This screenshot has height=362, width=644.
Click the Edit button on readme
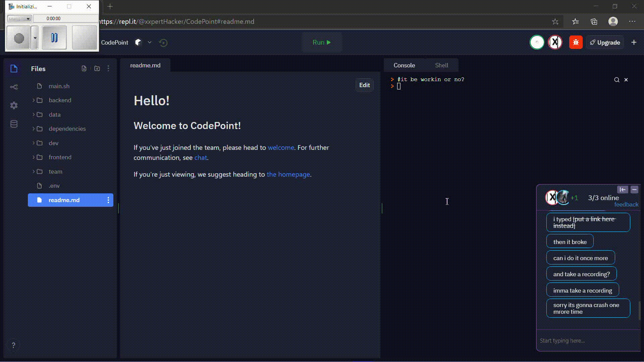pyautogui.click(x=364, y=85)
